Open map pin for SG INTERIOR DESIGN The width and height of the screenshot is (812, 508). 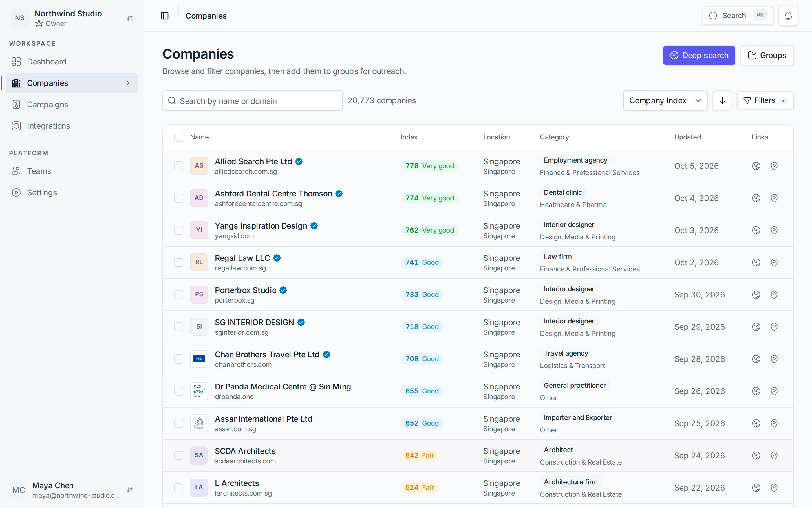774,327
